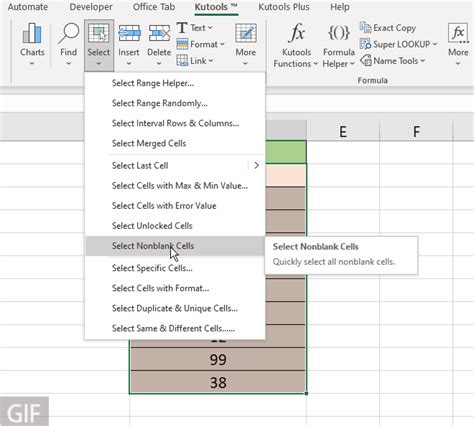Open the Help tab

pyautogui.click(x=340, y=7)
